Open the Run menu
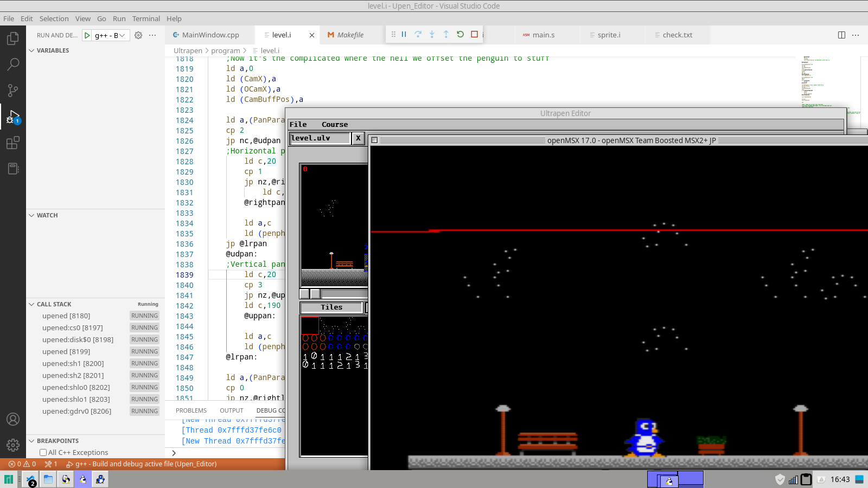Image resolution: width=868 pixels, height=488 pixels. (119, 18)
